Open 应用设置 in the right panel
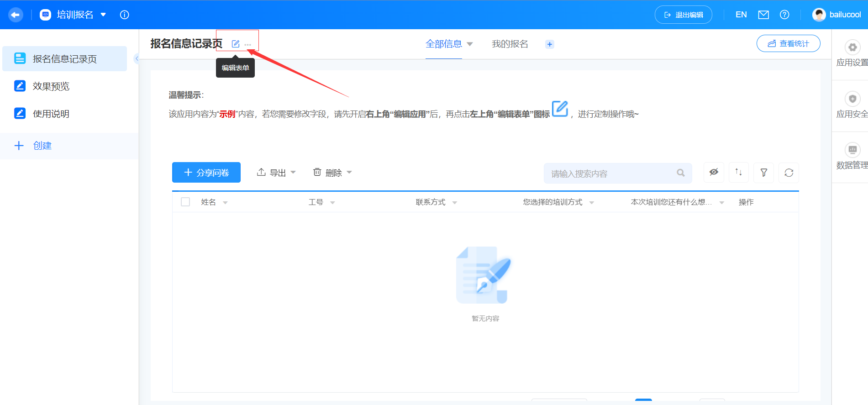This screenshot has height=405, width=868. coord(852,54)
